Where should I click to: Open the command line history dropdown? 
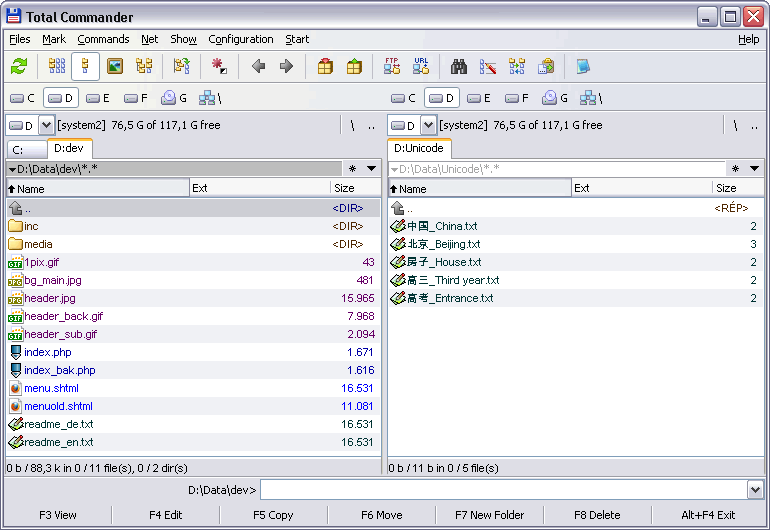click(755, 490)
